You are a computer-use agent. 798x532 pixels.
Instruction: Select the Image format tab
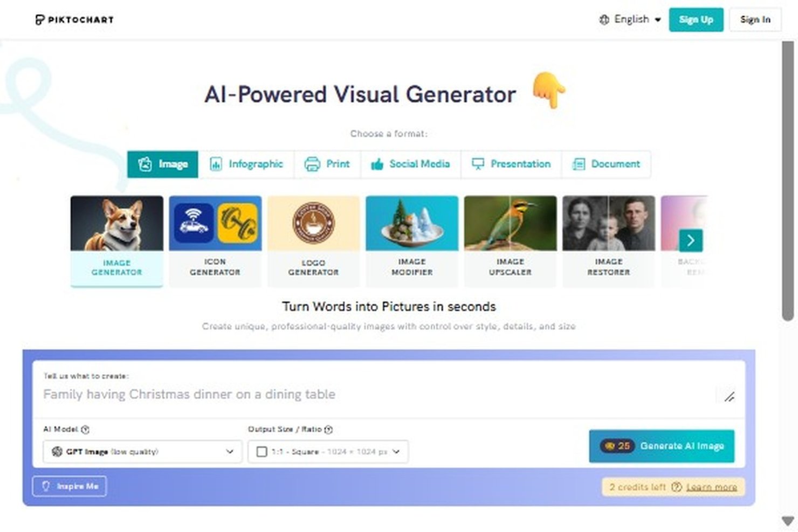163,164
